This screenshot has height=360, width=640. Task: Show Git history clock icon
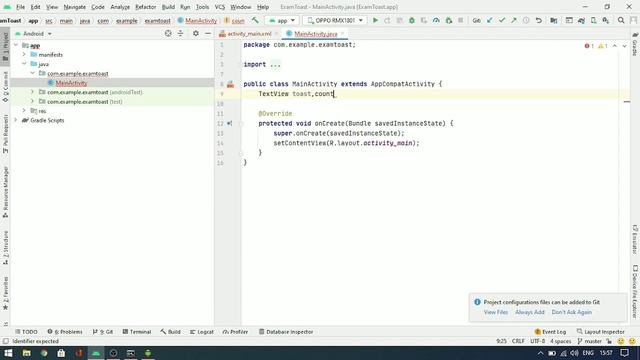tap(526, 20)
